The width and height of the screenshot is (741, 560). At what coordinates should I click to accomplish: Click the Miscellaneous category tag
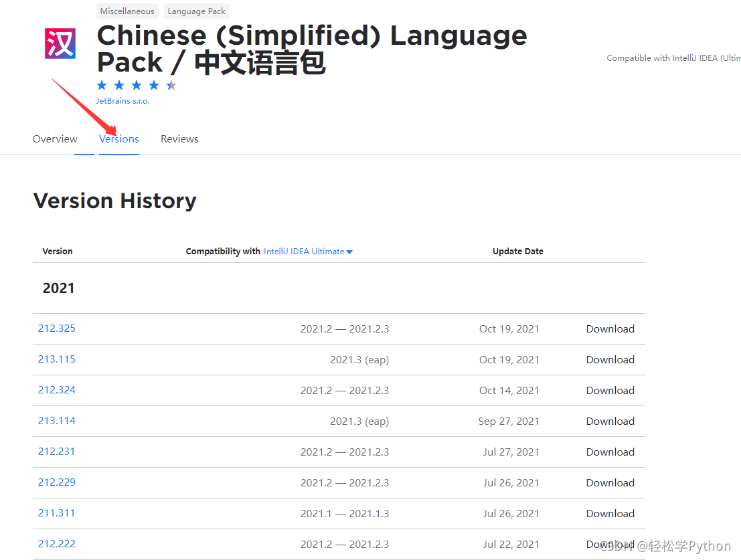click(x=127, y=11)
